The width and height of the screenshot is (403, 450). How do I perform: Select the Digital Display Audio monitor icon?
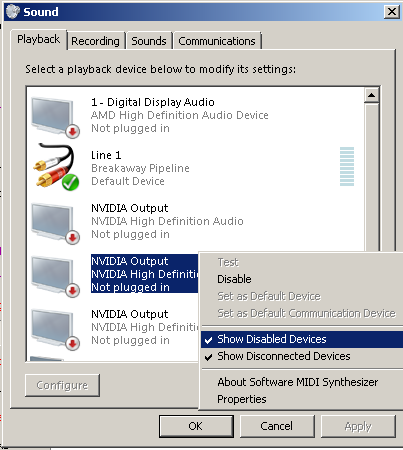pyautogui.click(x=55, y=117)
